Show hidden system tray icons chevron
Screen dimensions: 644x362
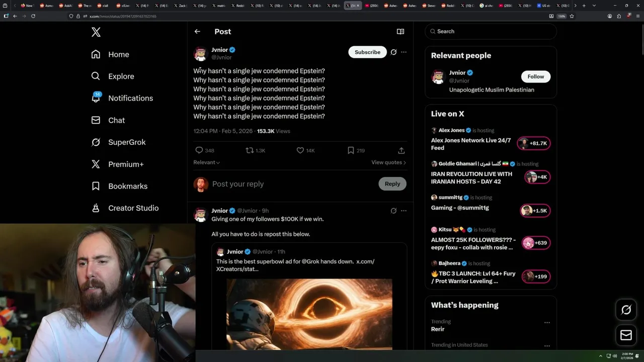pyautogui.click(x=600, y=356)
